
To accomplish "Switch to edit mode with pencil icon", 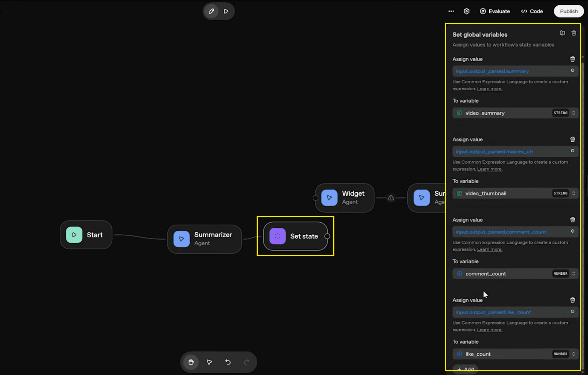I will (211, 11).
